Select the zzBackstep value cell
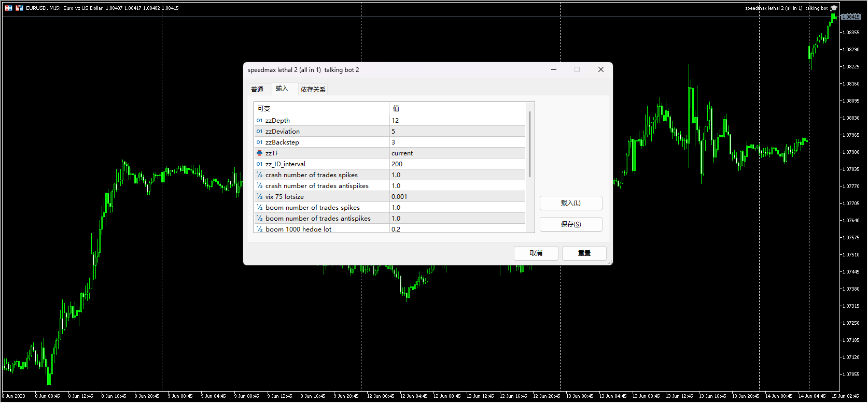Viewport: 868px width, 403px height. click(456, 142)
